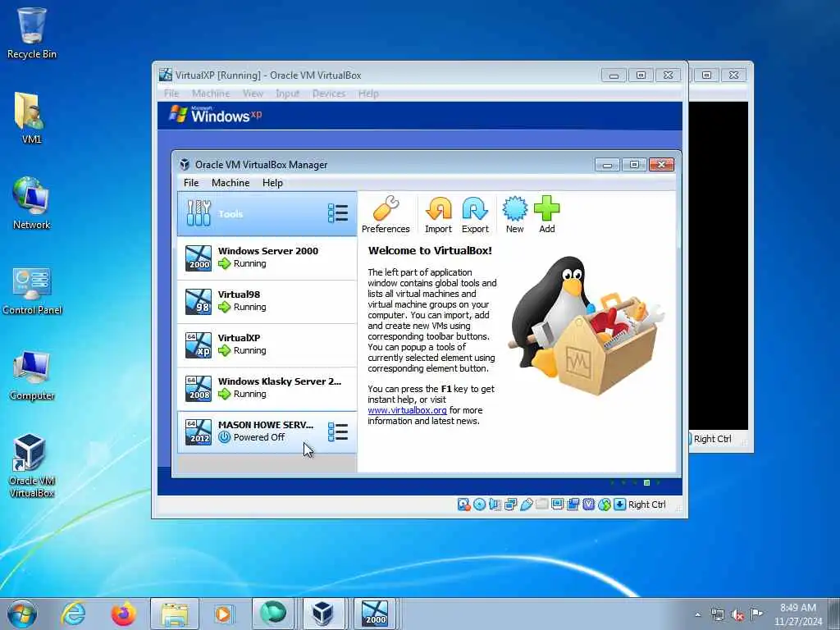Click the optical disk status icon
The width and height of the screenshot is (840, 630).
pos(479,504)
